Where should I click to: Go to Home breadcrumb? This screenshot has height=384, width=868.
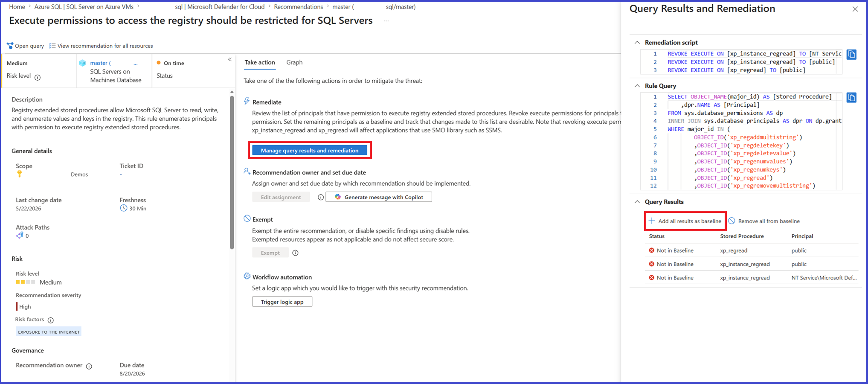coord(17,7)
